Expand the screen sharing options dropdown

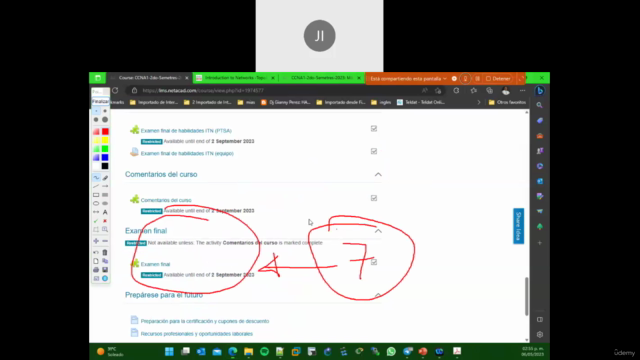(444, 79)
